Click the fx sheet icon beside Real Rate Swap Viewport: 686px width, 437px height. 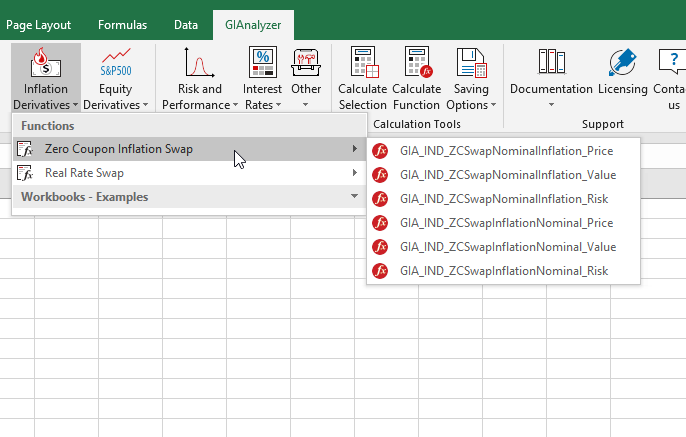point(25,173)
